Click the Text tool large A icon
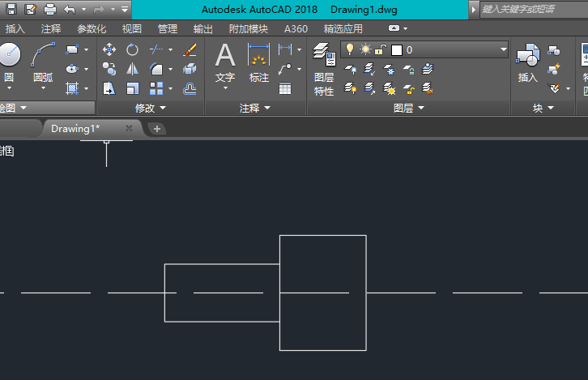 click(x=225, y=54)
